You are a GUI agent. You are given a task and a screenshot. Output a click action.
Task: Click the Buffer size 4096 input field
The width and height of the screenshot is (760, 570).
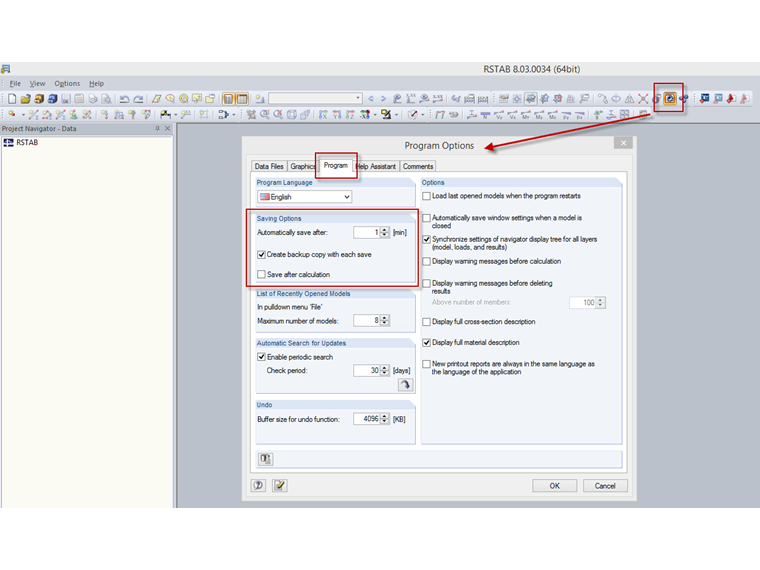click(366, 419)
